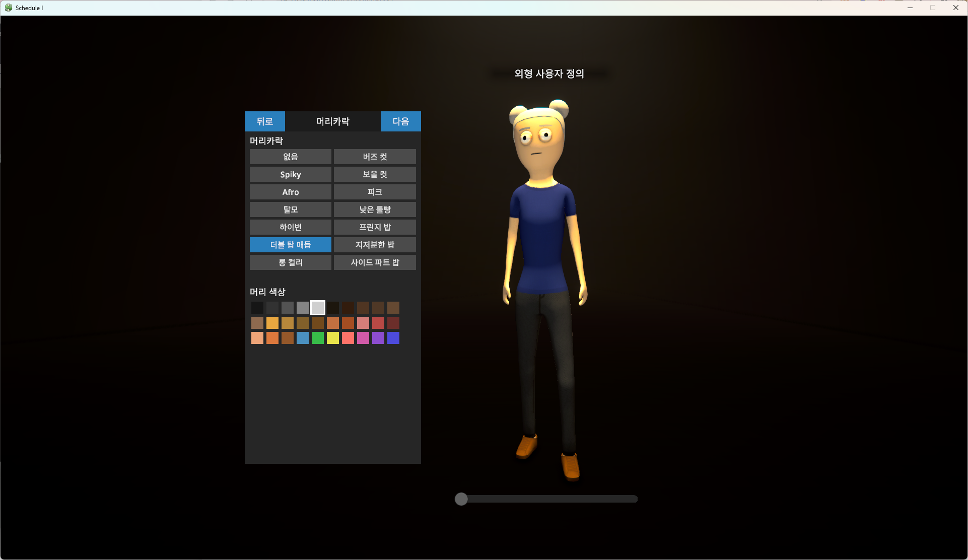The width and height of the screenshot is (968, 560).
Task: Click the Schedule I app icon in title bar
Action: coord(9,8)
